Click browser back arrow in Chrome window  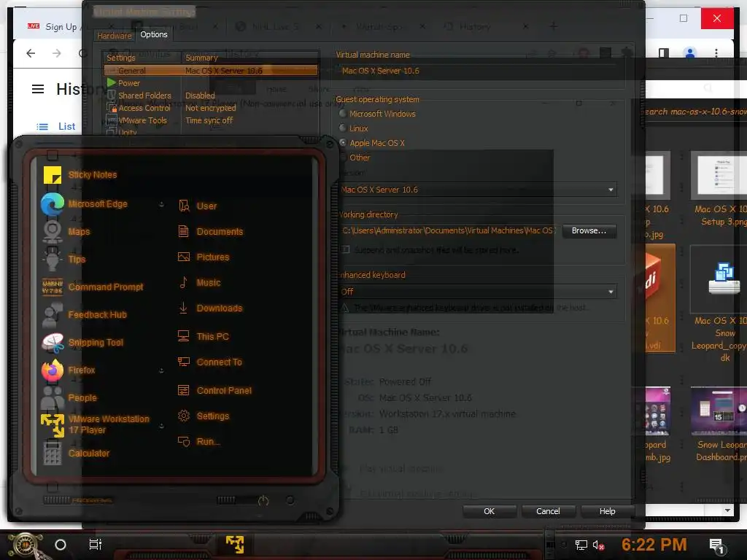tap(31, 52)
